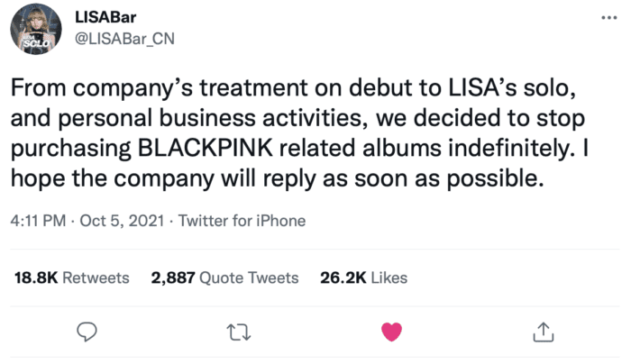This screenshot has width=631, height=364.
Task: Visit the @LISABar_CN handle link
Action: coord(124,39)
